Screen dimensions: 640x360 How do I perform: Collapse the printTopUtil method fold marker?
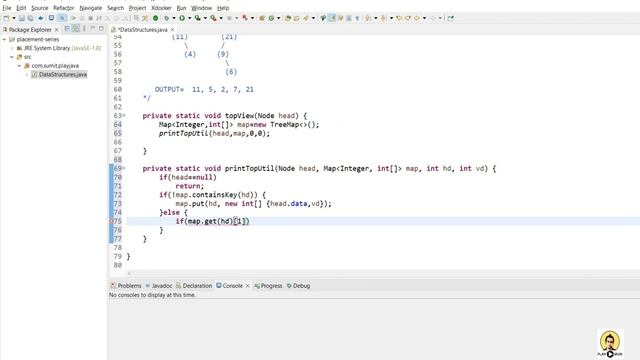124,168
